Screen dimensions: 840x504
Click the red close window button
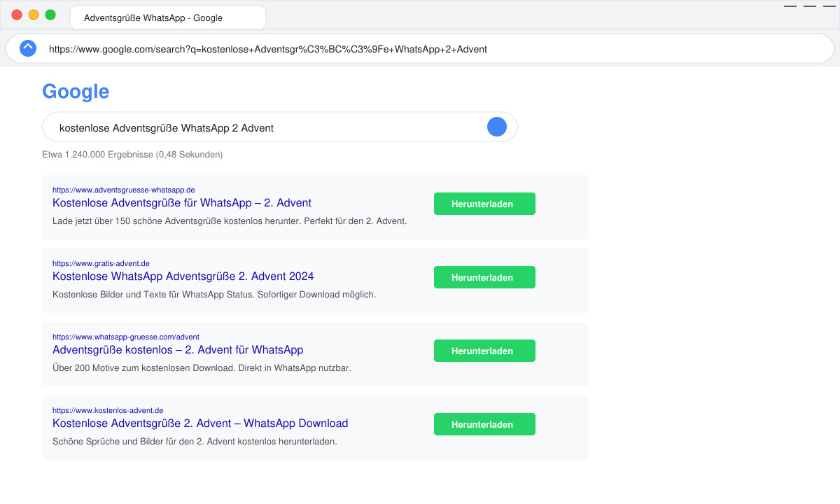coord(17,15)
